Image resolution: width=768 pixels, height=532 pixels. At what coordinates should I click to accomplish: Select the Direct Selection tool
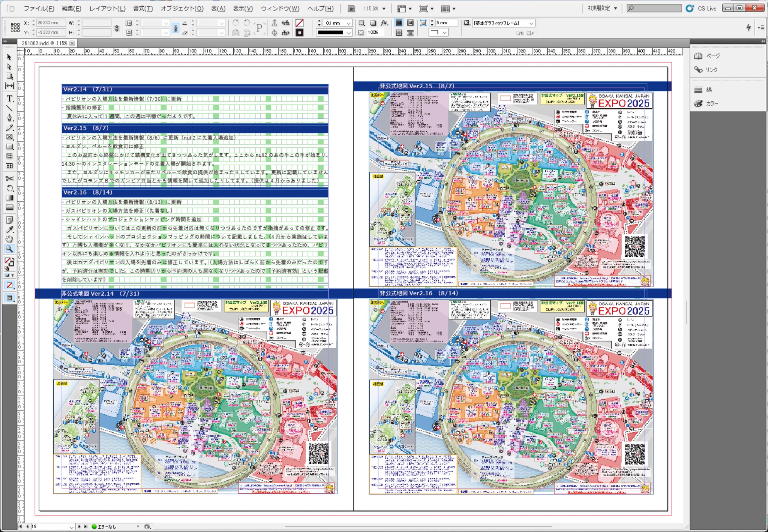tap(9, 67)
